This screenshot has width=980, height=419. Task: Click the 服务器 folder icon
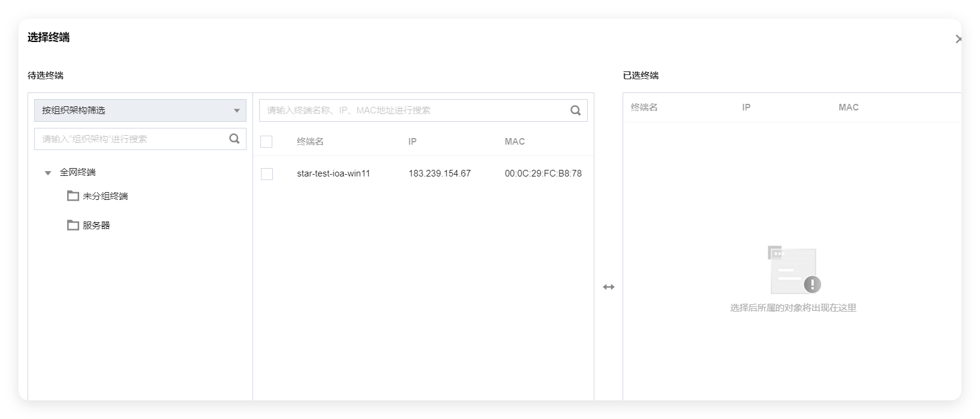[x=73, y=225]
